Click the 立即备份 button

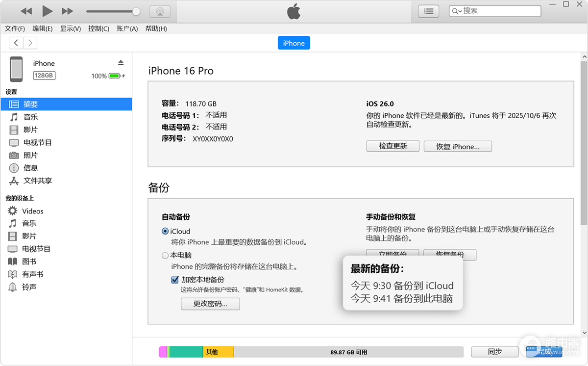(x=393, y=253)
